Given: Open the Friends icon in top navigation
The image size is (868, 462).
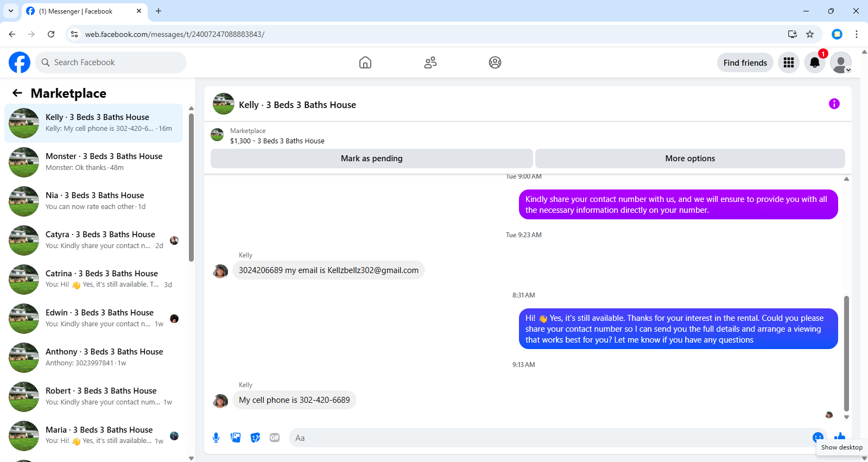Looking at the screenshot, I should 430,62.
